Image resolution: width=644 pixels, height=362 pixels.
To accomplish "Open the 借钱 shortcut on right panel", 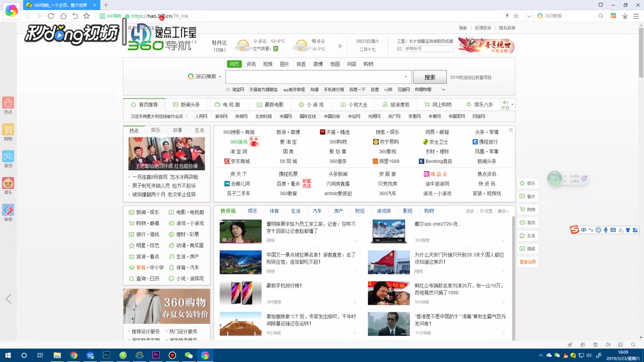I will pyautogui.click(x=528, y=248).
